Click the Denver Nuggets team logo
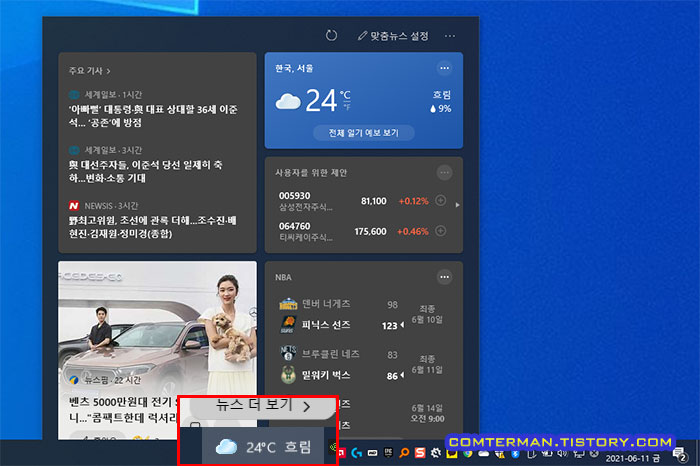The height and width of the screenshot is (466, 700). 288,304
